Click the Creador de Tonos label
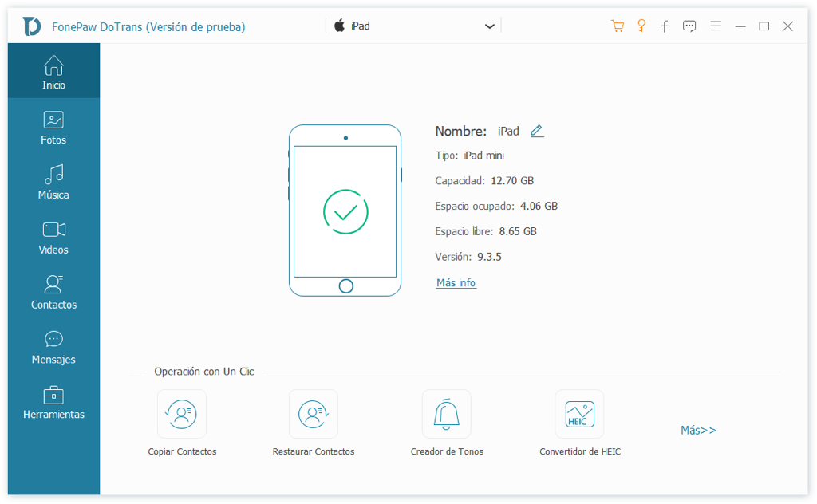The image size is (817, 504). [x=447, y=451]
